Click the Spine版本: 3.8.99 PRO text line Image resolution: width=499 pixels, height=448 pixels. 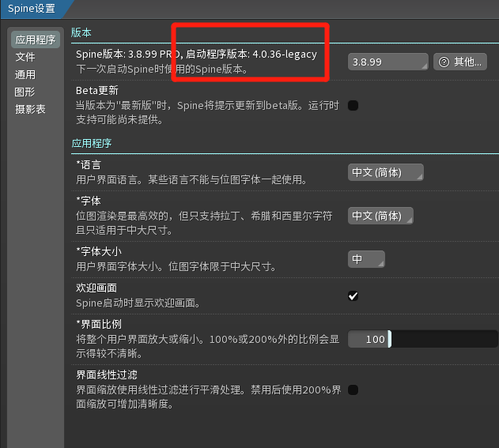(x=196, y=55)
